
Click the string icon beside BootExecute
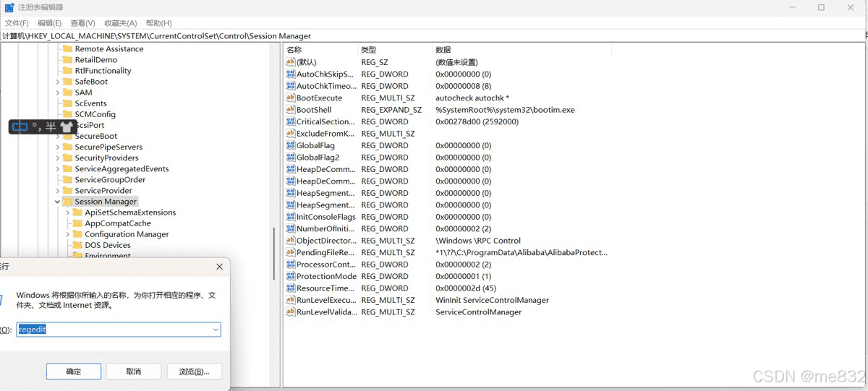click(x=291, y=98)
